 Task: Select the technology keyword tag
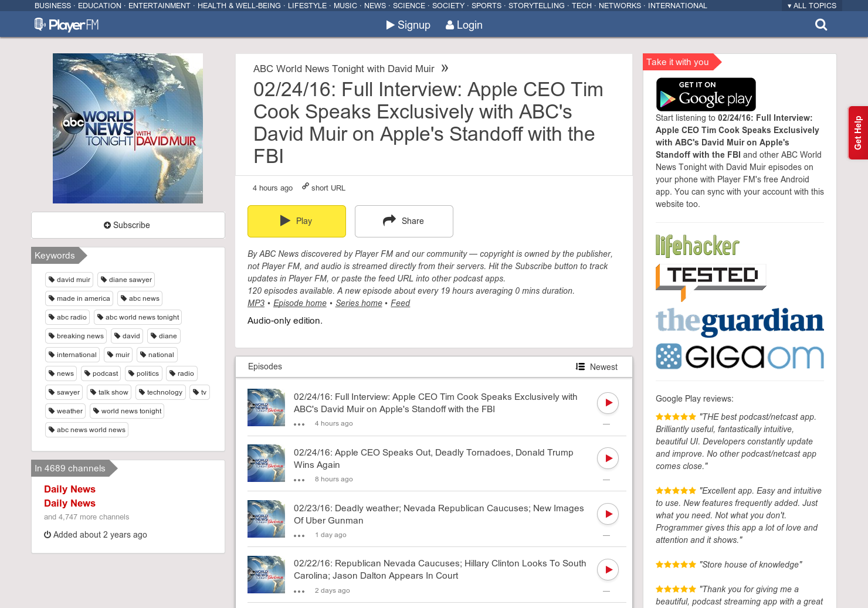point(161,392)
